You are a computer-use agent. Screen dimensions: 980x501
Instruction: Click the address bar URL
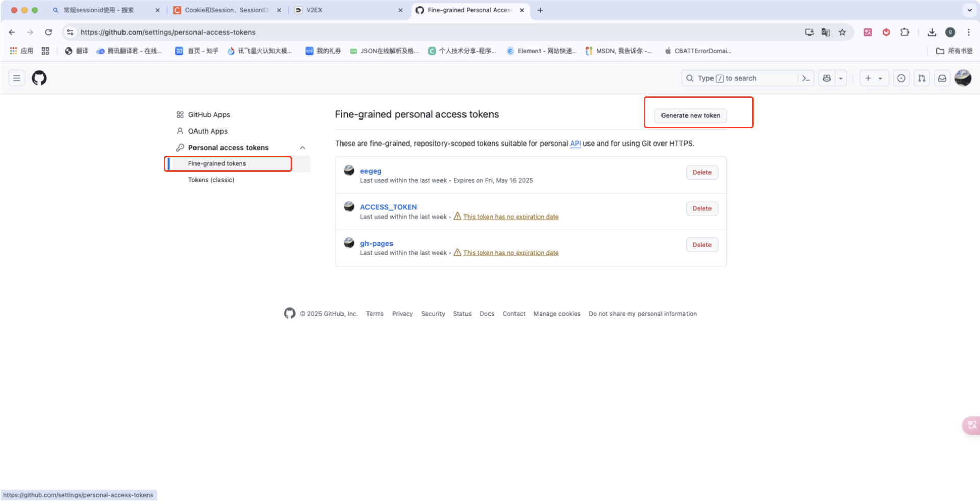(168, 32)
